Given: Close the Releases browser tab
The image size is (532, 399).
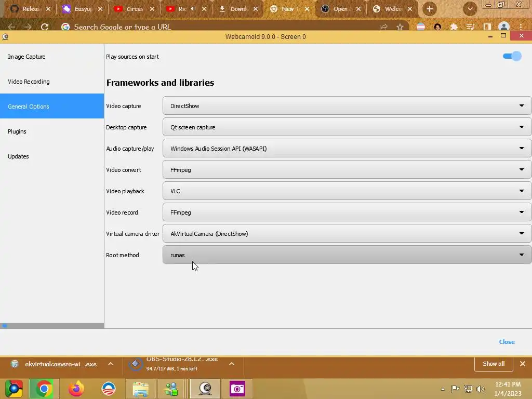Looking at the screenshot, I should point(48,9).
